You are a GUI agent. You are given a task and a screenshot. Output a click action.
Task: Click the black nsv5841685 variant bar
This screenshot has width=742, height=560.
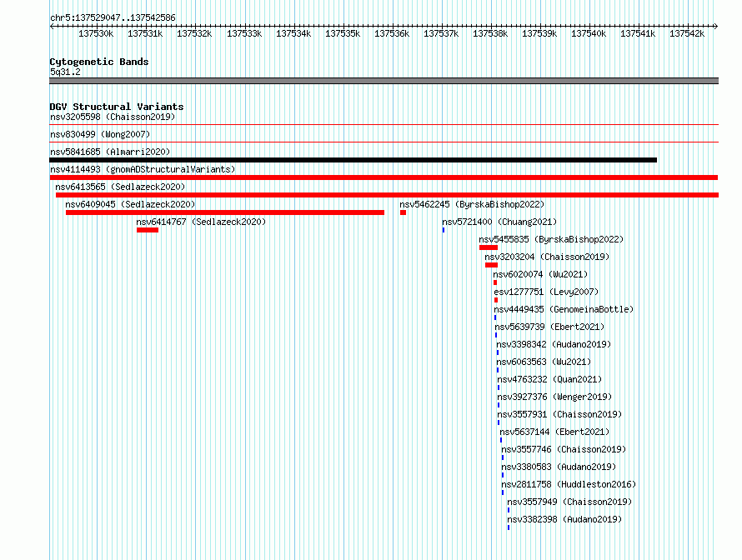click(x=353, y=160)
